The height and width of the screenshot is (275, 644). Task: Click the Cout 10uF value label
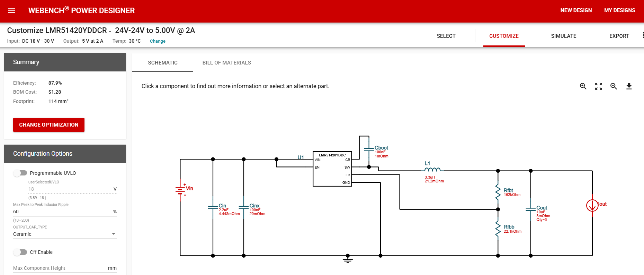(541, 212)
